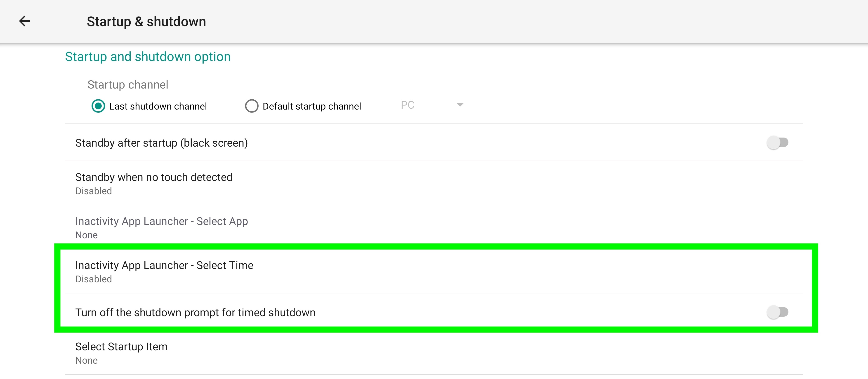Screen dimensions: 868x379
Task: Click Turn off the shutdown prompt label text
Action: pos(195,313)
